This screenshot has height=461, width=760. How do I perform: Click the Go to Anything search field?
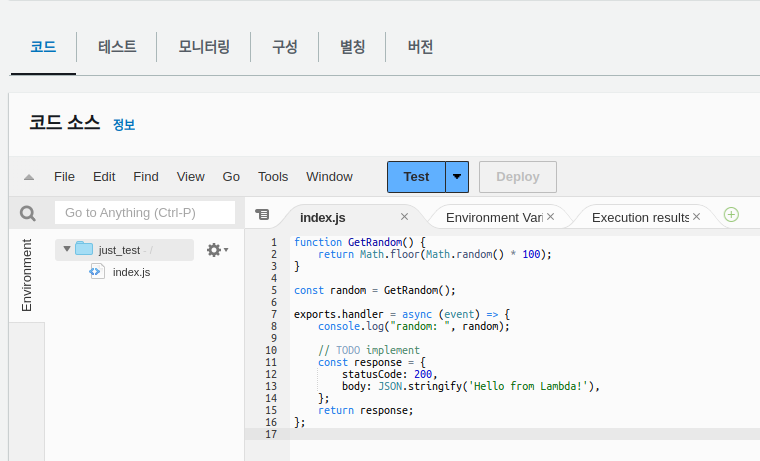click(x=145, y=213)
